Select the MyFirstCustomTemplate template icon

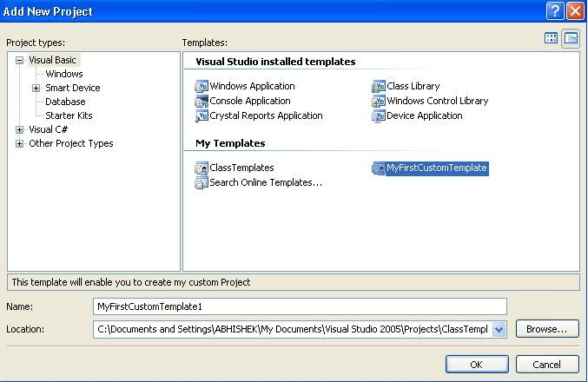(x=379, y=168)
